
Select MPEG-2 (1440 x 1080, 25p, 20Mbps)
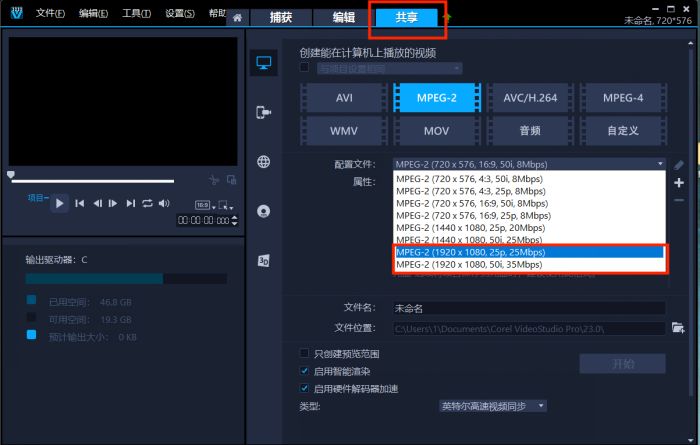pyautogui.click(x=529, y=228)
